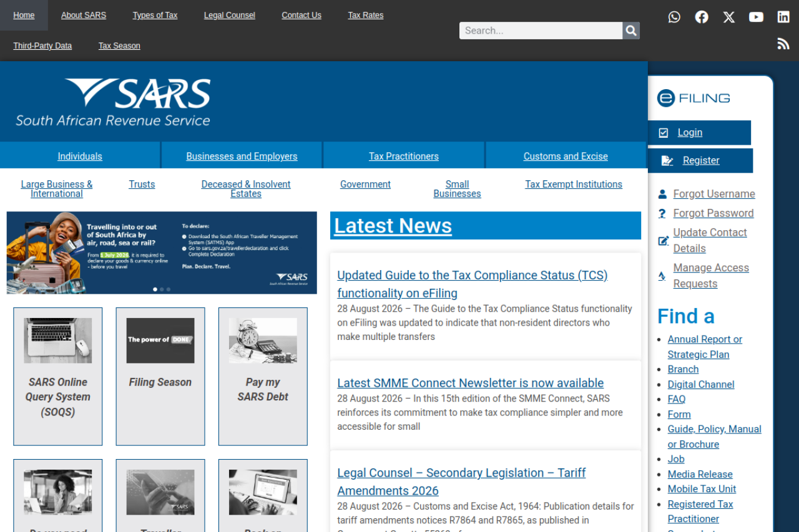Open the Forgot Username link
Viewport: 799px width, 532px height.
click(714, 194)
